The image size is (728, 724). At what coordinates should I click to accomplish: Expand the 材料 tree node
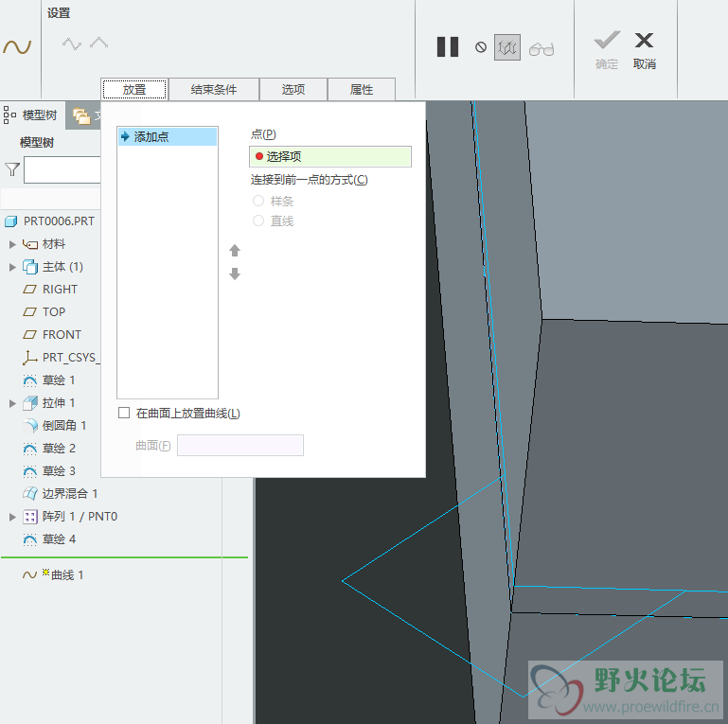pos(13,244)
